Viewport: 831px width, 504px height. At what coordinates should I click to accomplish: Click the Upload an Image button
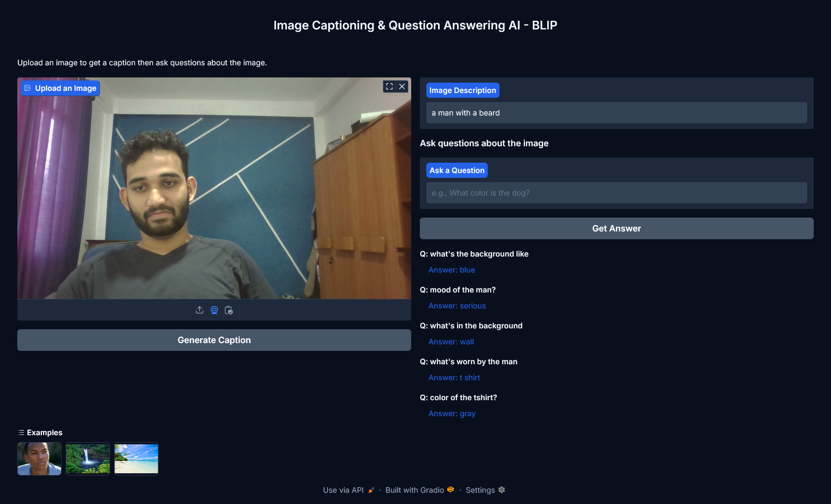(60, 88)
